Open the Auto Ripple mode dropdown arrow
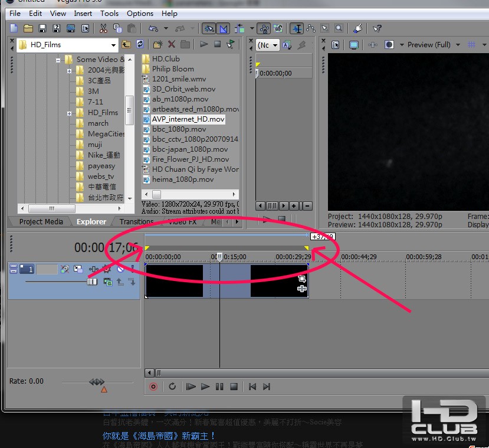The height and width of the screenshot is (448, 489). tap(252, 28)
